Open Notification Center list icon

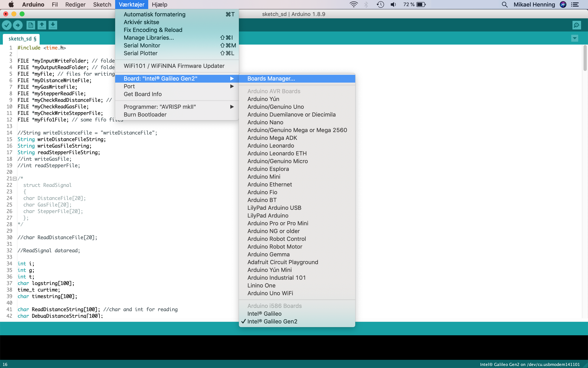(575, 4)
